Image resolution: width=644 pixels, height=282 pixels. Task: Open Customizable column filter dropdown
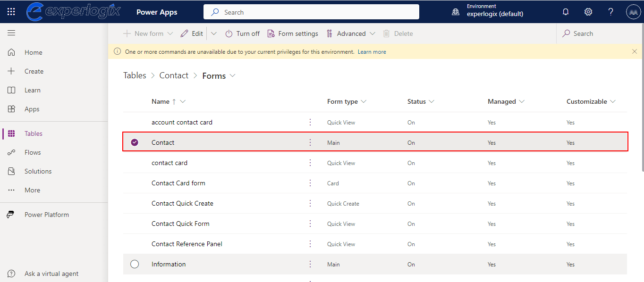pyautogui.click(x=613, y=101)
